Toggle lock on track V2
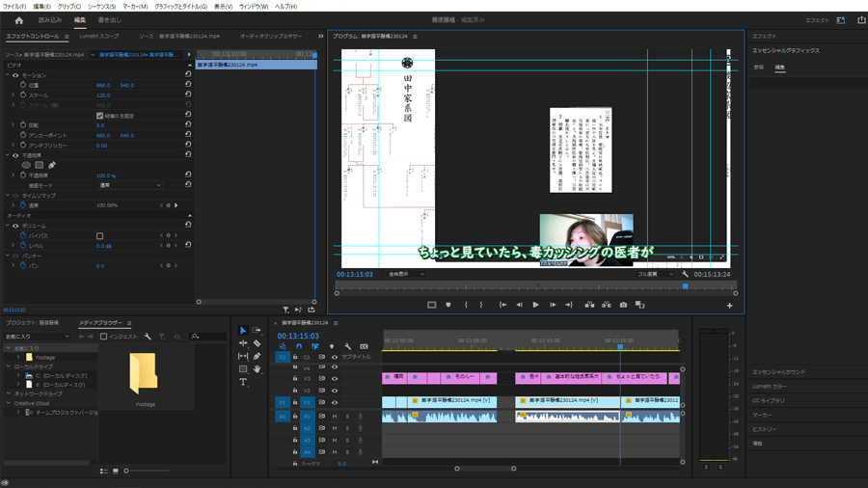 (x=295, y=391)
